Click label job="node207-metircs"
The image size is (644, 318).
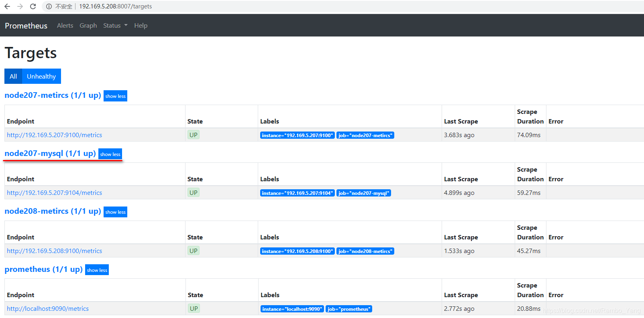click(365, 136)
